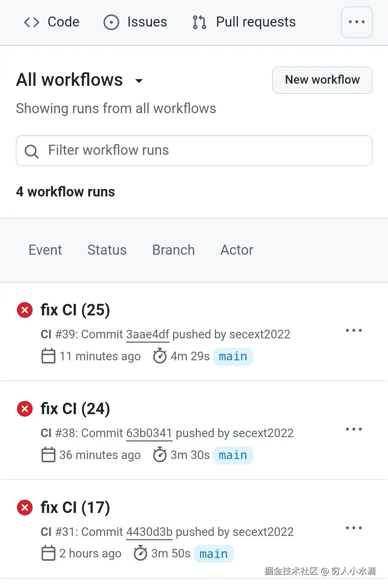Image resolution: width=388 pixels, height=588 pixels.
Task: Open the options menu for run fix CI (25)
Action: 354,330
